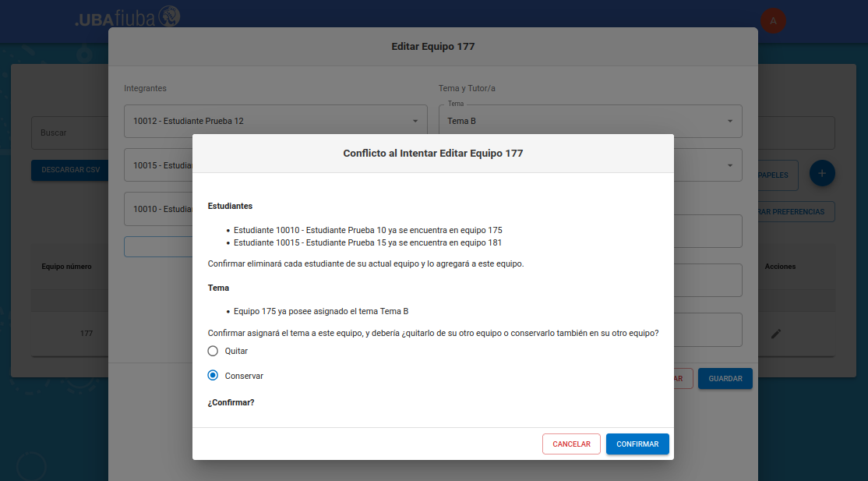Viewport: 868px width, 481px height.
Task: Select the Conservar radio option
Action: (x=213, y=376)
